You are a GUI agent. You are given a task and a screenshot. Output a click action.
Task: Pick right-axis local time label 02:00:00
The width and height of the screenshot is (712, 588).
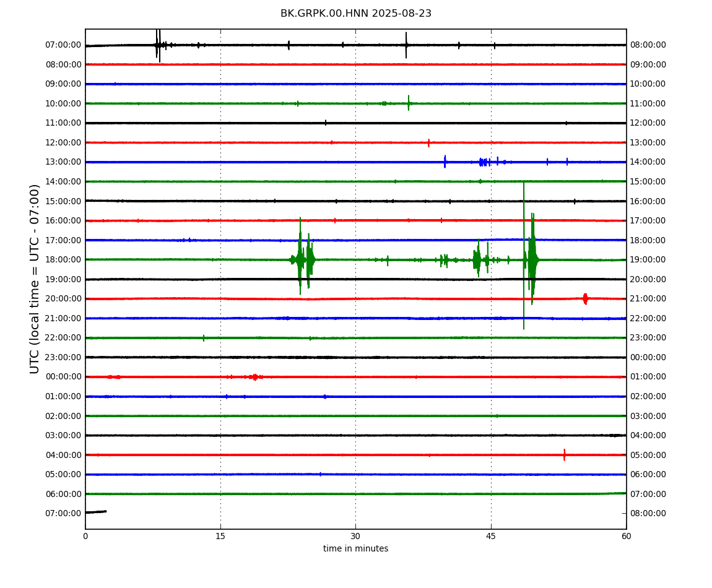click(648, 396)
